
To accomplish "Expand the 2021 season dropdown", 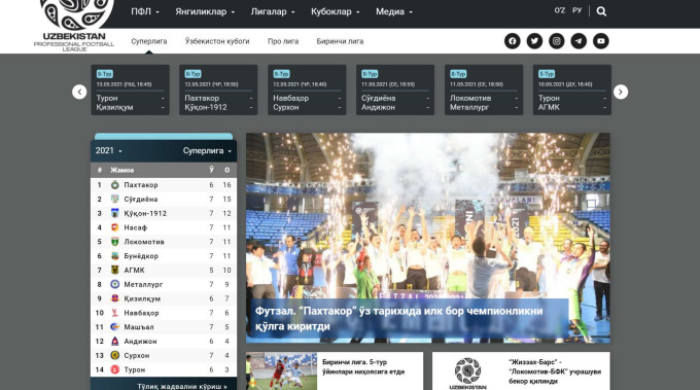I will (109, 151).
